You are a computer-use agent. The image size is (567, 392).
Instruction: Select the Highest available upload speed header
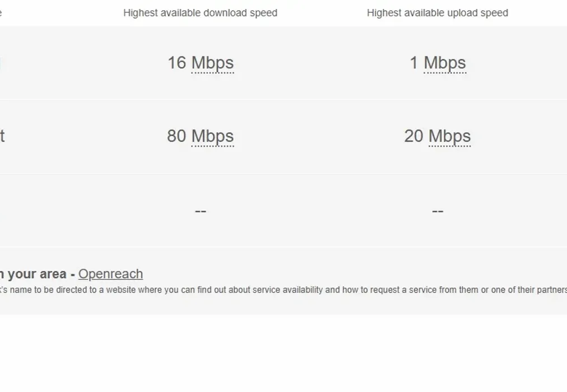[x=438, y=12]
